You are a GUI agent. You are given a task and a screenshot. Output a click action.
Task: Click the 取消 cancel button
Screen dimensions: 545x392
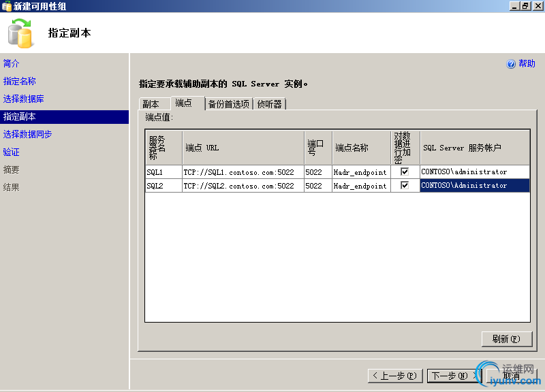point(512,376)
